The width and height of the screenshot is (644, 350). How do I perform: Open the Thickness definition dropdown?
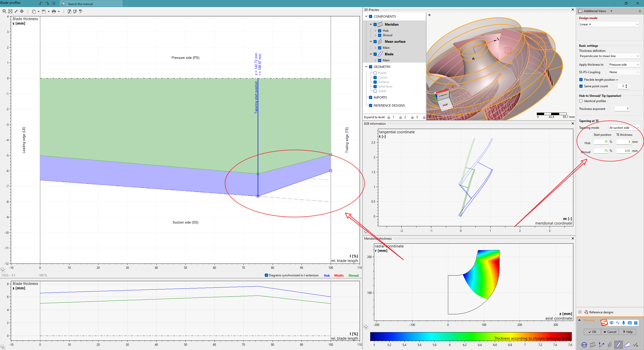[609, 56]
